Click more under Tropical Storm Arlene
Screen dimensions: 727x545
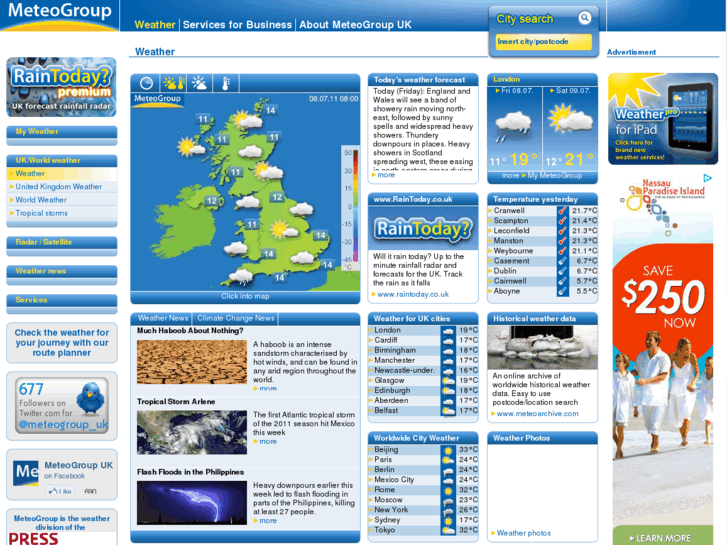(268, 442)
